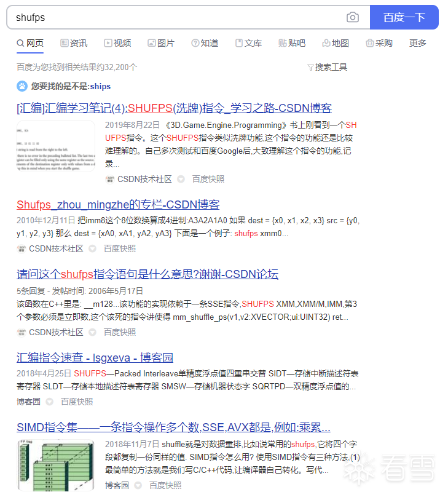Open 百度快照 for the zhou_mingzhe result
Viewport: 448px width, 500px height.
[119, 248]
